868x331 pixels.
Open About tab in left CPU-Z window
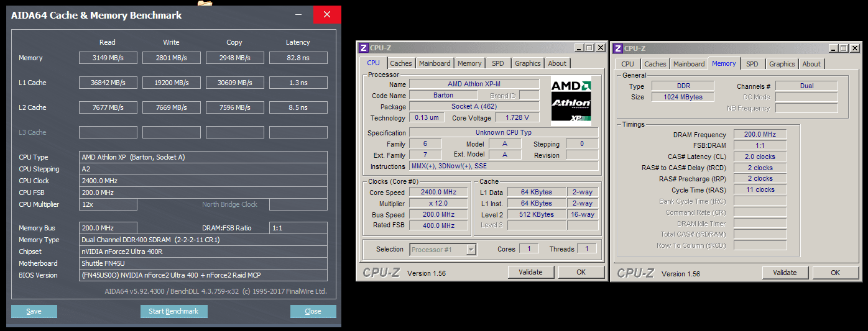[557, 63]
